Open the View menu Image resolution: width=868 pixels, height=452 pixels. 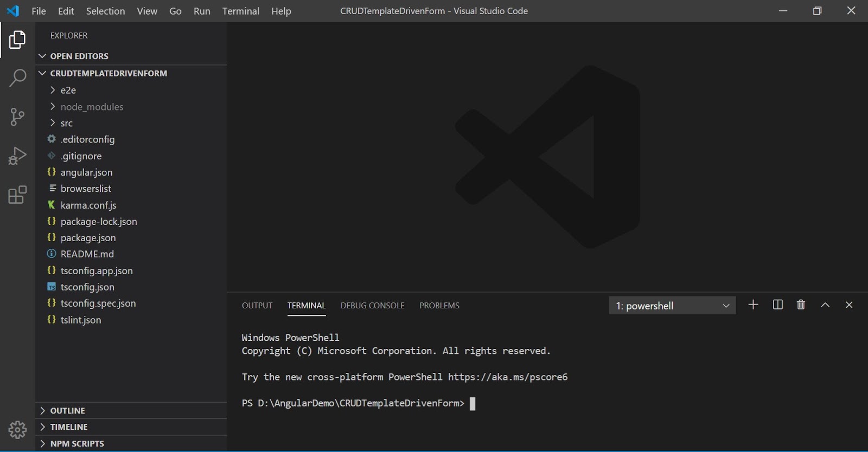tap(147, 11)
